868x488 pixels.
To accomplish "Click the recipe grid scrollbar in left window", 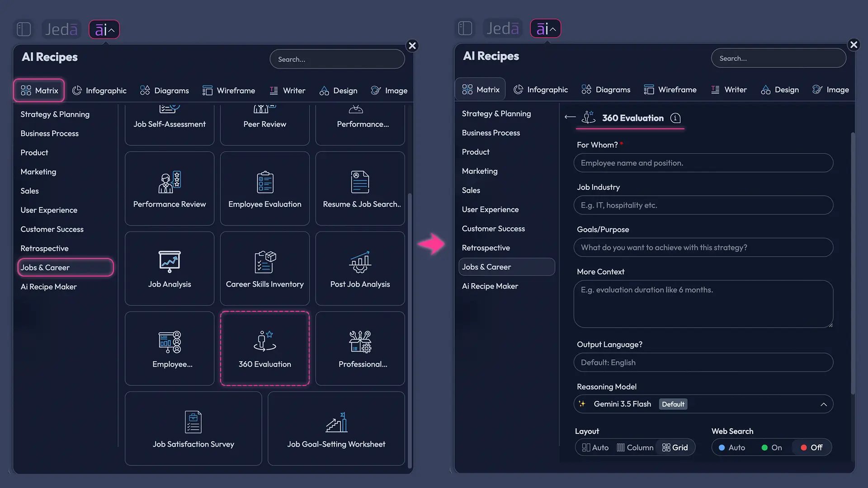I will coord(410,331).
